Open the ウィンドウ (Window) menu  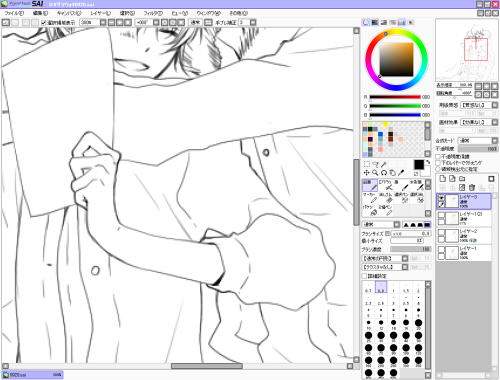[209, 13]
